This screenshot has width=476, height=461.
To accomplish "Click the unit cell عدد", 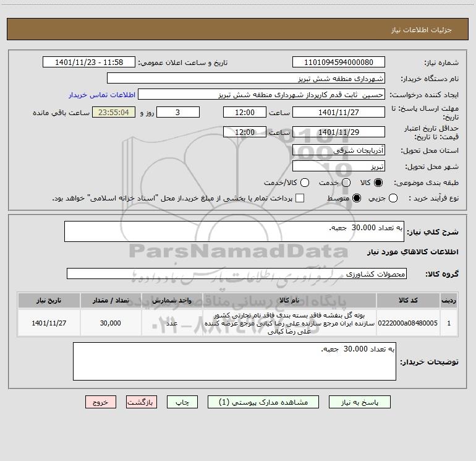I will (x=172, y=323).
